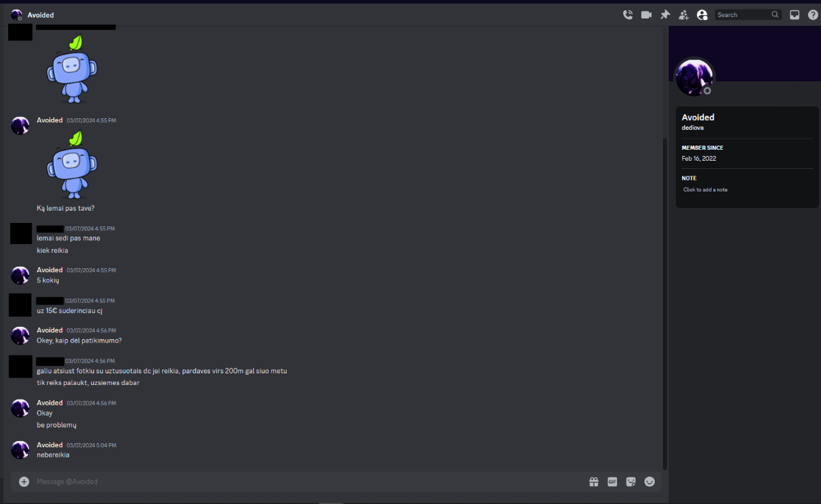The height and width of the screenshot is (504, 821).
Task: Click the Search field
Action: point(748,14)
